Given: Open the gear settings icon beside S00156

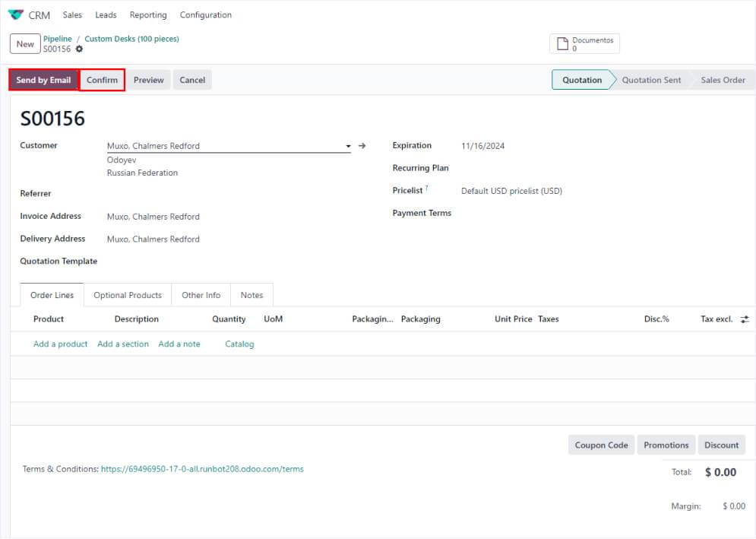Looking at the screenshot, I should pos(79,49).
